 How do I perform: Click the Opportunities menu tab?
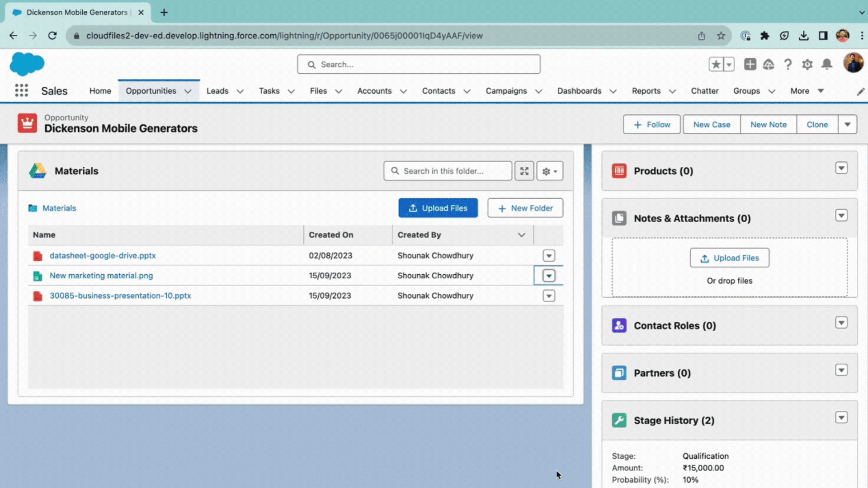point(151,90)
